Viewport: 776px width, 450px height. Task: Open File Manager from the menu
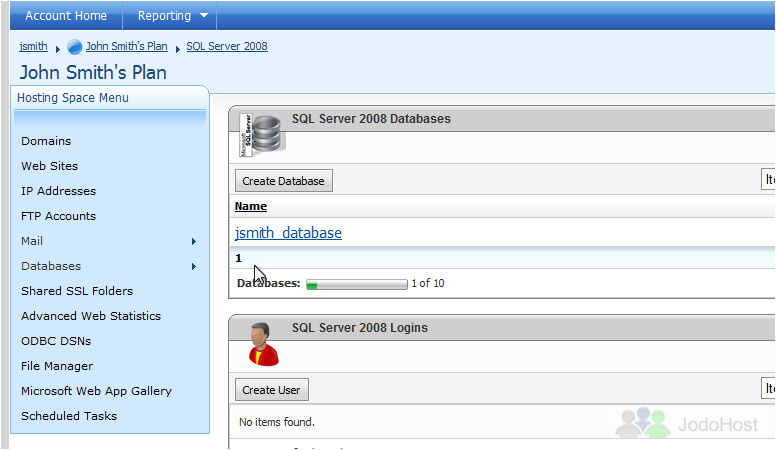[57, 366]
